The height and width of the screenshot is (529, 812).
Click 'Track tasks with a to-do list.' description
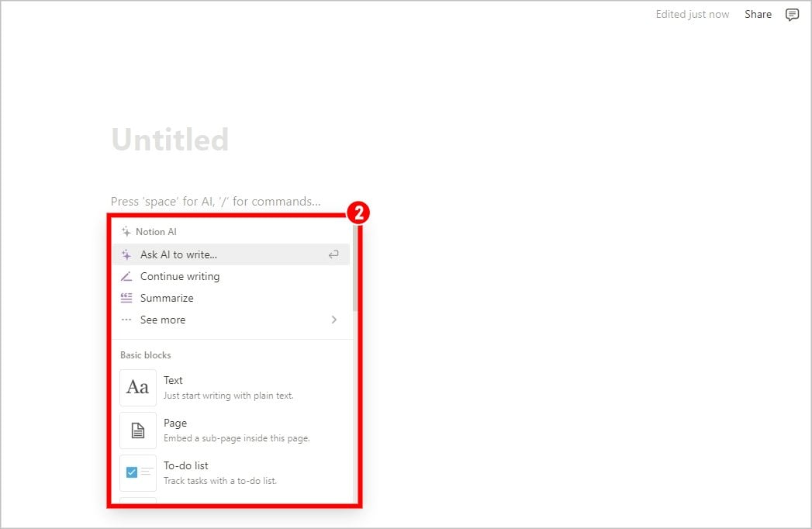pyautogui.click(x=220, y=481)
